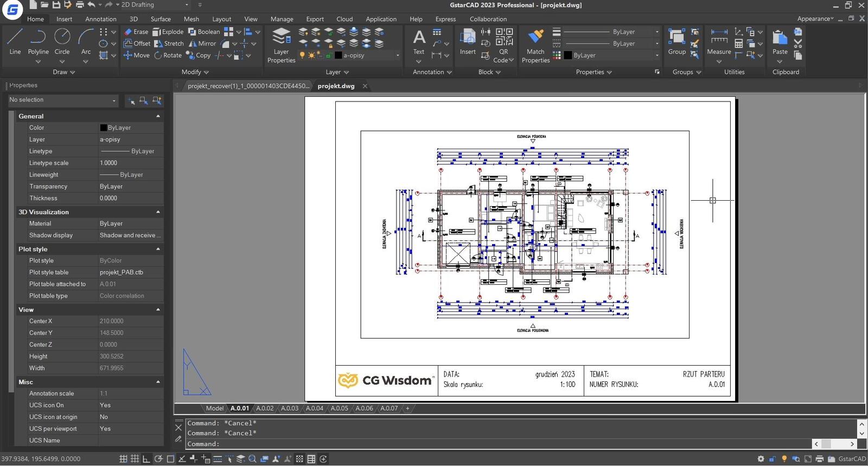This screenshot has width=868, height=466.
Task: Toggle ortho mode in status bar
Action: coord(146,459)
